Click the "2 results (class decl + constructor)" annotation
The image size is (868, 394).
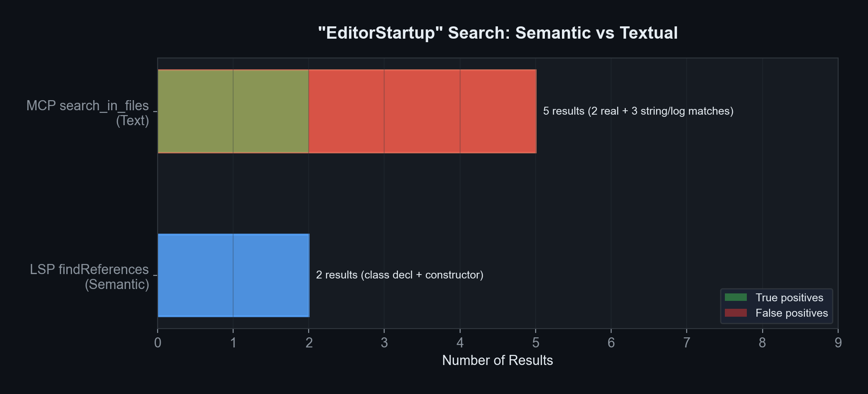400,275
